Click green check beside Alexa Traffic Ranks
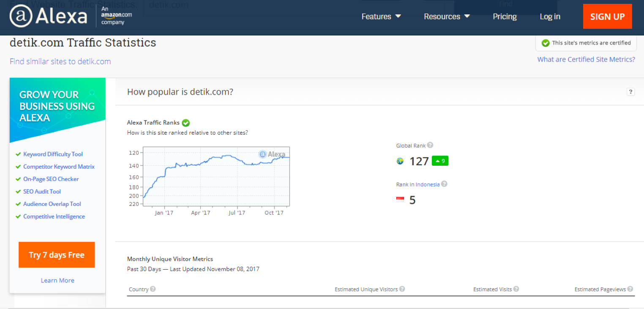 (x=186, y=123)
